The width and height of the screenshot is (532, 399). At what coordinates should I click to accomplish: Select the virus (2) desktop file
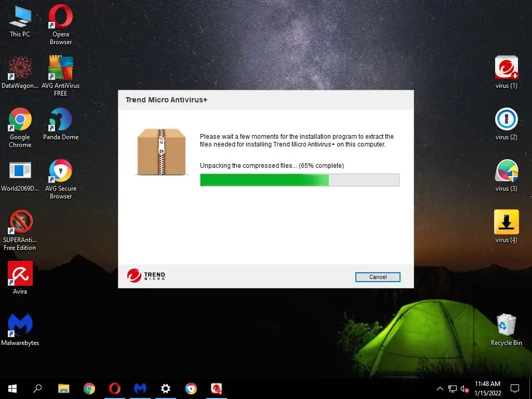(506, 124)
